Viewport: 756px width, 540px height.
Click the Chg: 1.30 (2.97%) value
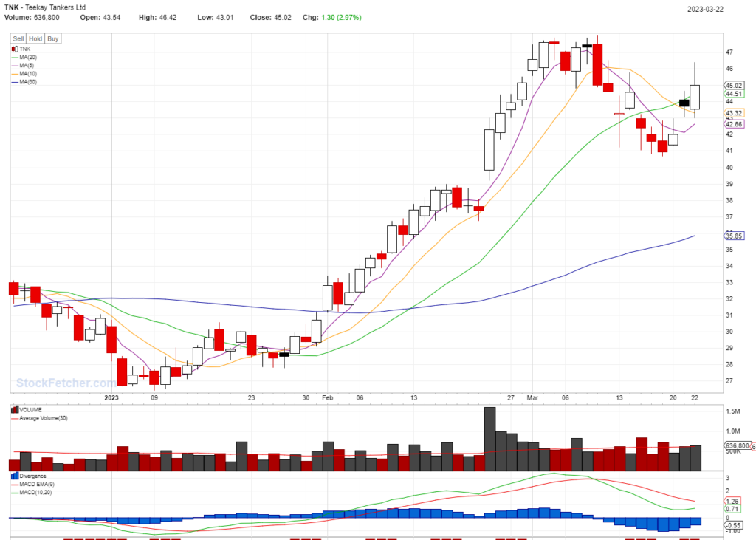tap(332, 18)
